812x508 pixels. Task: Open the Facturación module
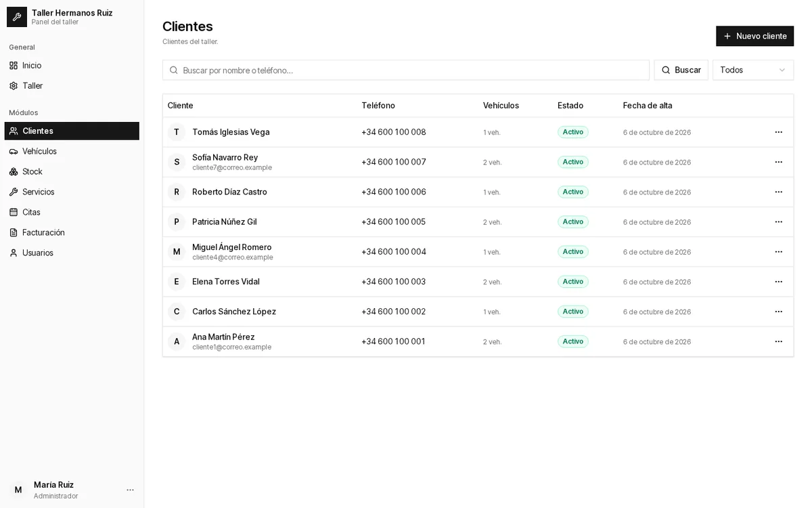point(72,232)
